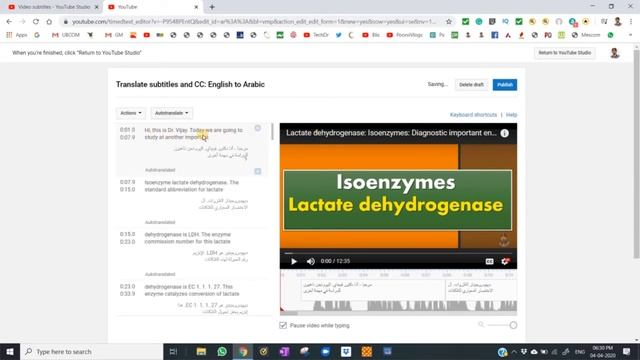Click the browser address bar
The height and width of the screenshot is (360, 640).
(x=253, y=22)
